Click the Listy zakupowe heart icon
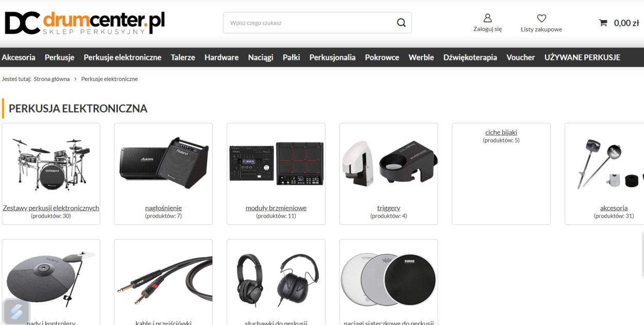The height and width of the screenshot is (325, 644). point(541,18)
